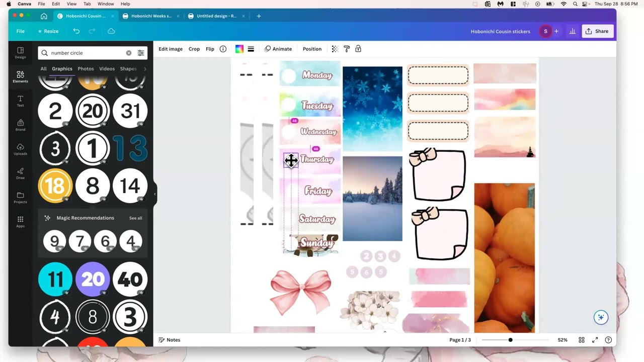Image resolution: width=644 pixels, height=362 pixels.
Task: Lock the selected element with padlock icon
Action: click(x=358, y=49)
